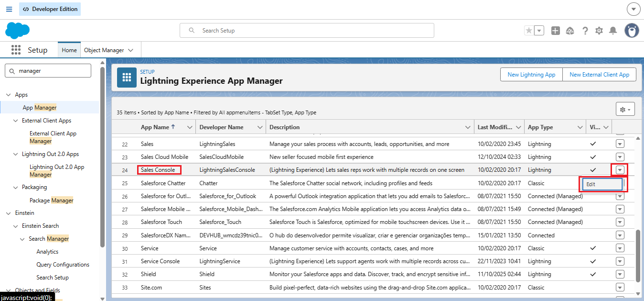The width and height of the screenshot is (644, 301).
Task: Click the Sales Console app name
Action: point(158,170)
